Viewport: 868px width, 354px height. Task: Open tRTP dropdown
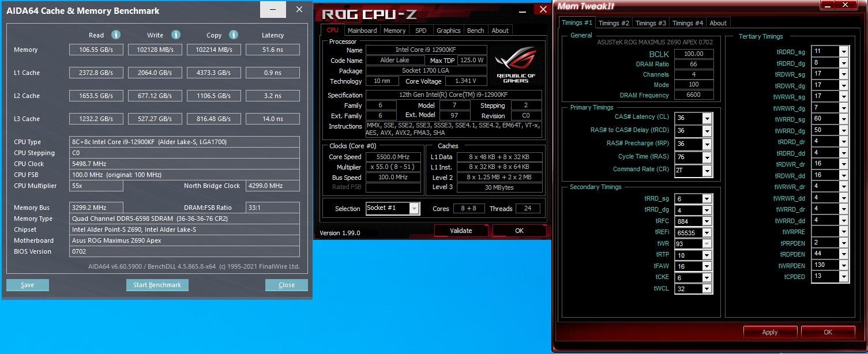(x=707, y=255)
